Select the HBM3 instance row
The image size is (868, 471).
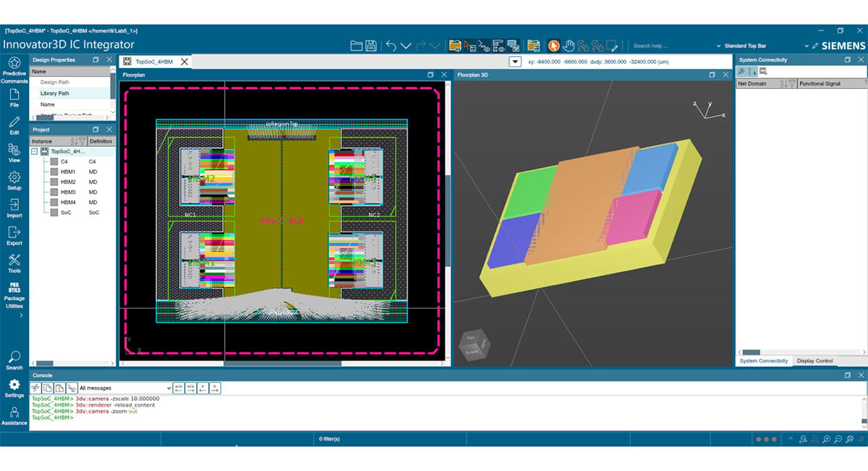pos(72,192)
